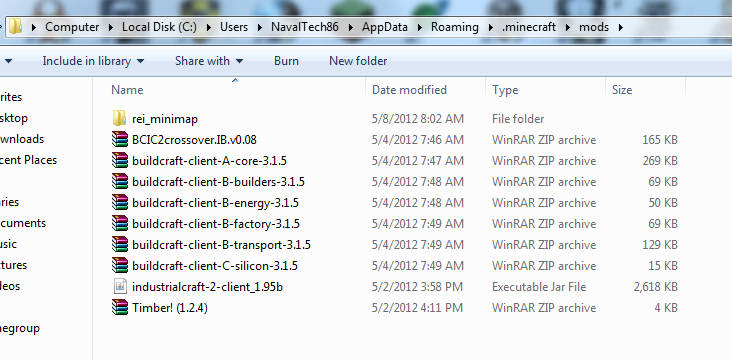Open the Share with dropdown
Screen dimensions: 732x360
point(209,61)
